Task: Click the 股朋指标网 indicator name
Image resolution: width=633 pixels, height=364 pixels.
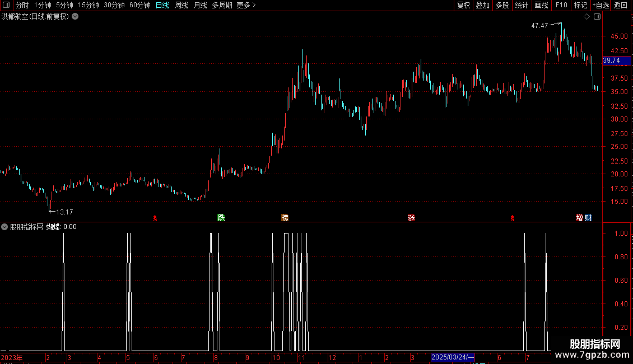Action: 27,227
